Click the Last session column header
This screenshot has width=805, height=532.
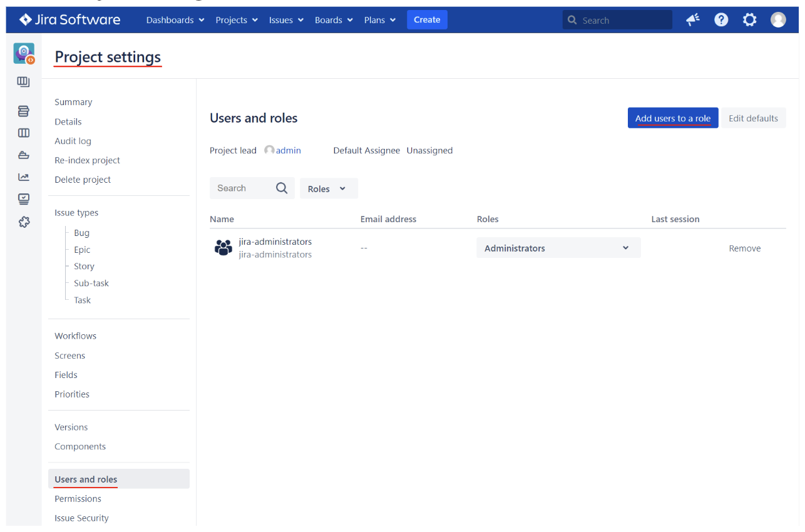(x=675, y=219)
